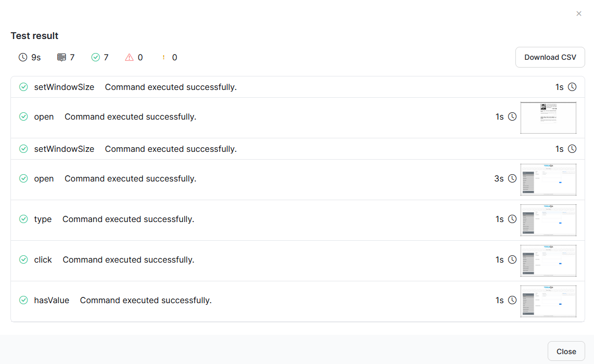Click the green checkmark beside setWindowSize

click(x=23, y=87)
